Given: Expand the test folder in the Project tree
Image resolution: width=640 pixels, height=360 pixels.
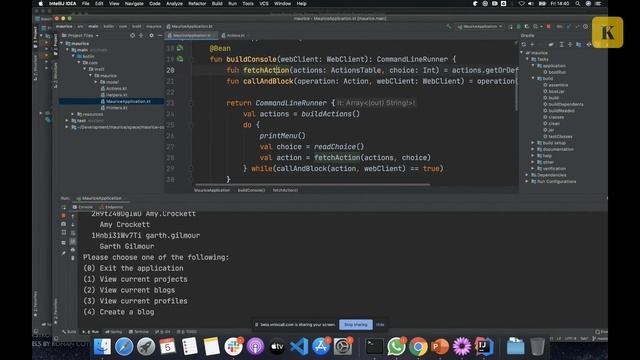Looking at the screenshot, I should pos(67,121).
